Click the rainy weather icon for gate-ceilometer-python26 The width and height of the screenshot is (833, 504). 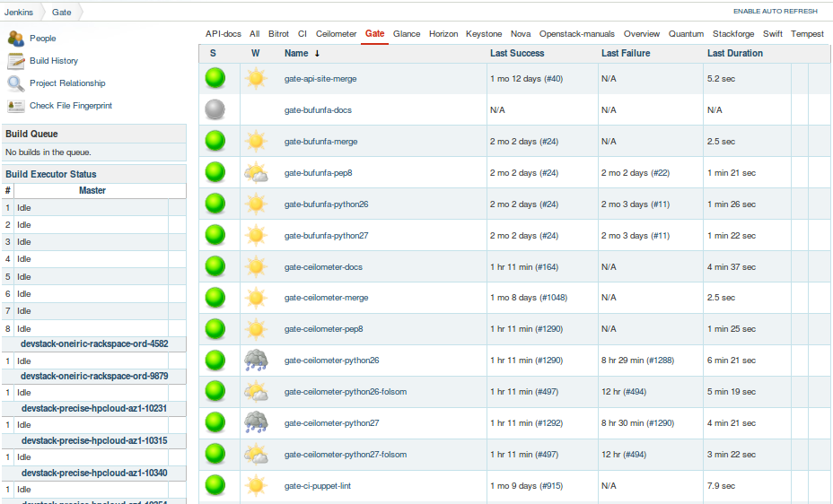point(256,361)
